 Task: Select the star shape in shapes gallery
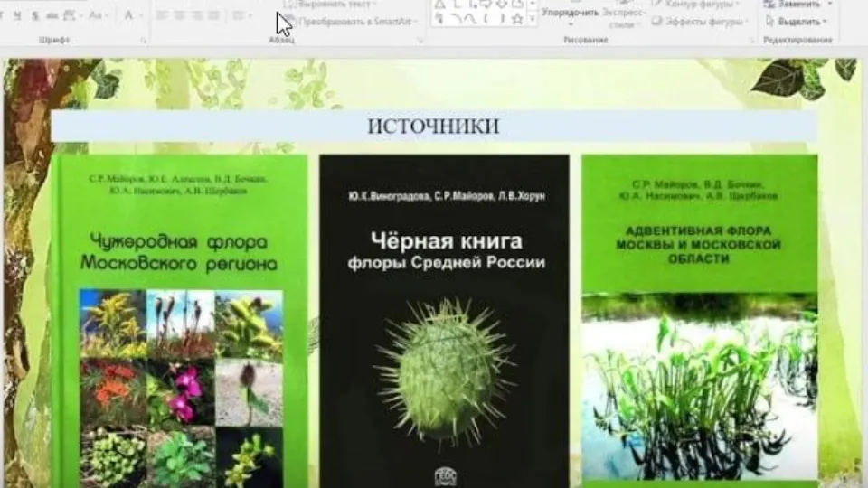point(517,19)
